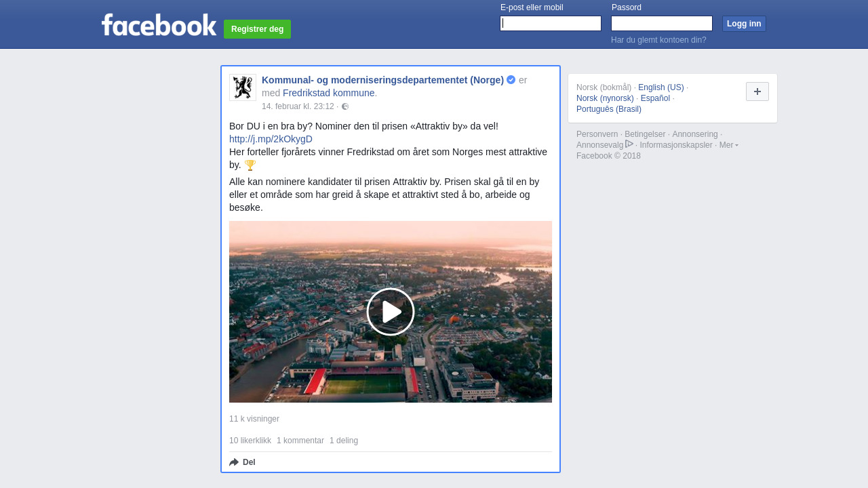Open the Informasjonskapsler footer link

tap(676, 145)
